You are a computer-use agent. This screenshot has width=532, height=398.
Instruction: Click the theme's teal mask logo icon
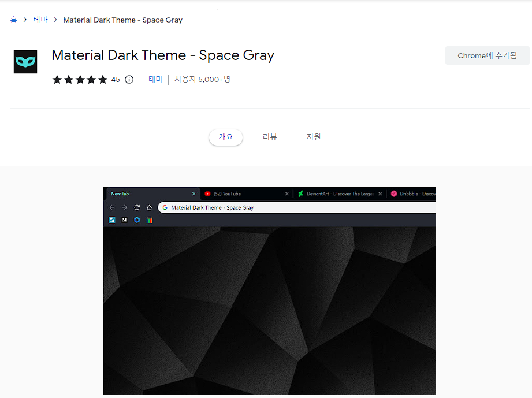(x=25, y=61)
